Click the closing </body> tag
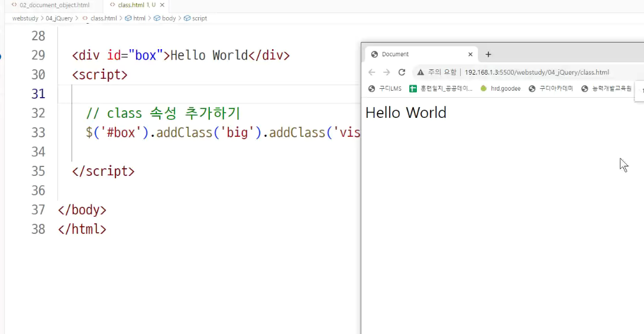Viewport: 644px width, 334px height. (x=82, y=210)
